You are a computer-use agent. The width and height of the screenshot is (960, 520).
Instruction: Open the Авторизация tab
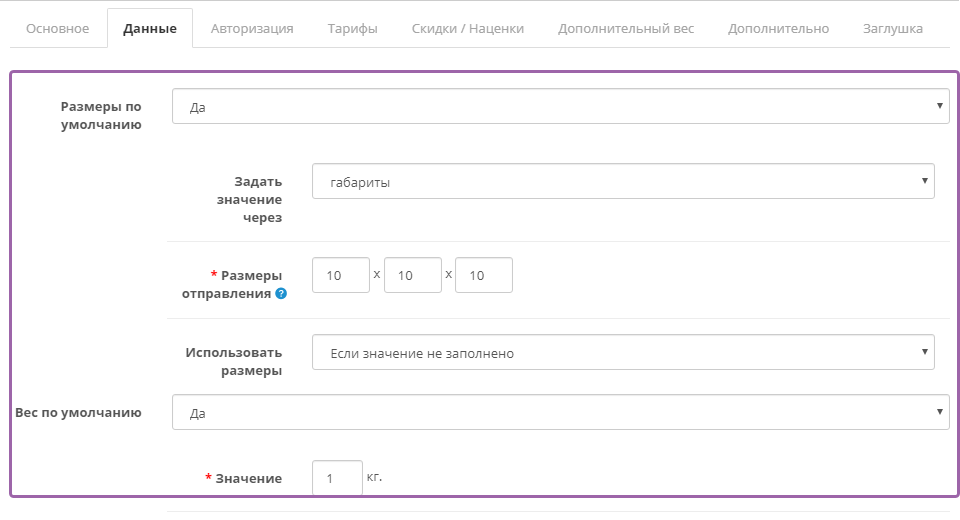click(x=252, y=28)
